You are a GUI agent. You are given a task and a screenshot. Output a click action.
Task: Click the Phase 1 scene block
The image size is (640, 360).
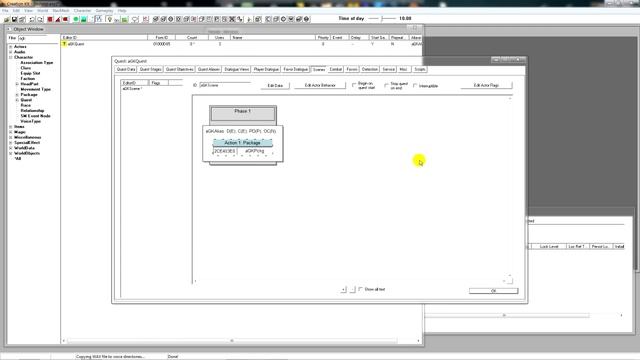pos(243,113)
